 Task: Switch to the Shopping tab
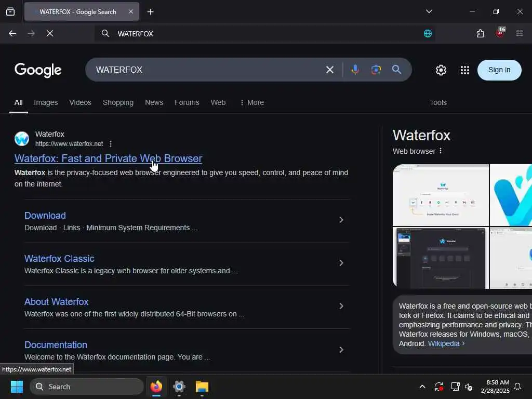click(118, 102)
